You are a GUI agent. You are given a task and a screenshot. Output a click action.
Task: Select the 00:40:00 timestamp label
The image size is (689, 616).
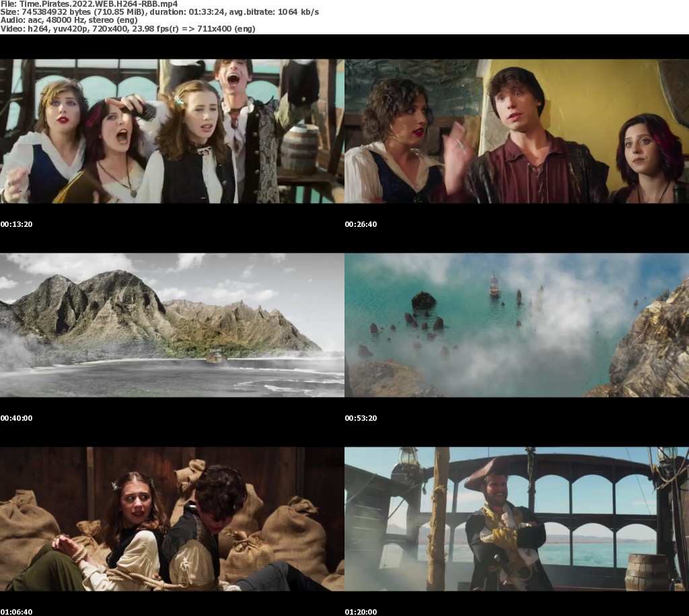(16, 418)
